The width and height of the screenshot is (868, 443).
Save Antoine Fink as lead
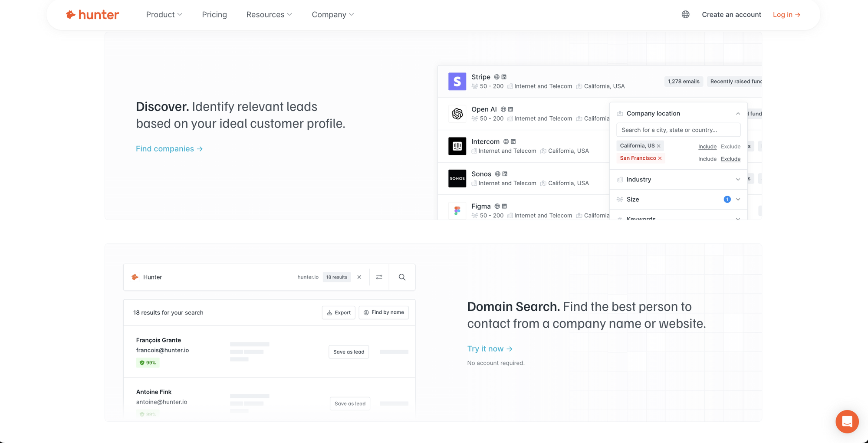point(350,404)
